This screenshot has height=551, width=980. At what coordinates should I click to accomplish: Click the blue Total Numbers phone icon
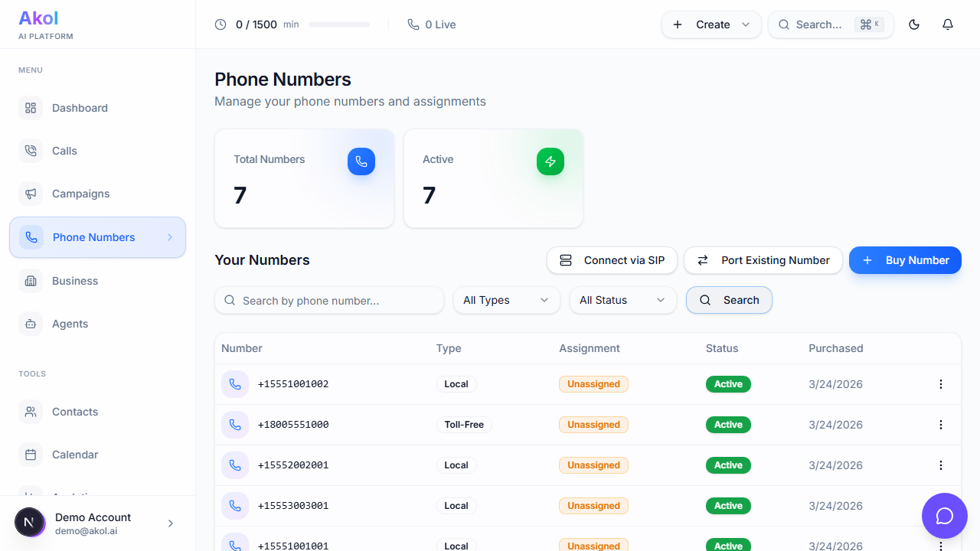pos(361,161)
